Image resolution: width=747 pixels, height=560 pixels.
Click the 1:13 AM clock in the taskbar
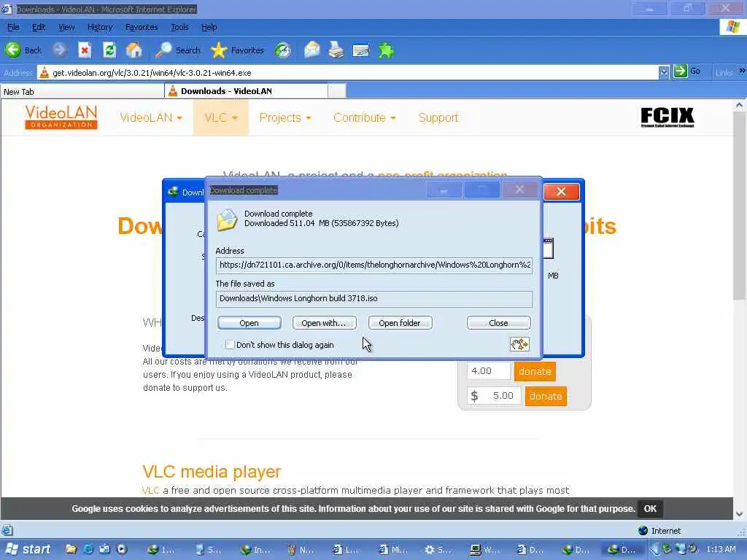[x=721, y=549]
